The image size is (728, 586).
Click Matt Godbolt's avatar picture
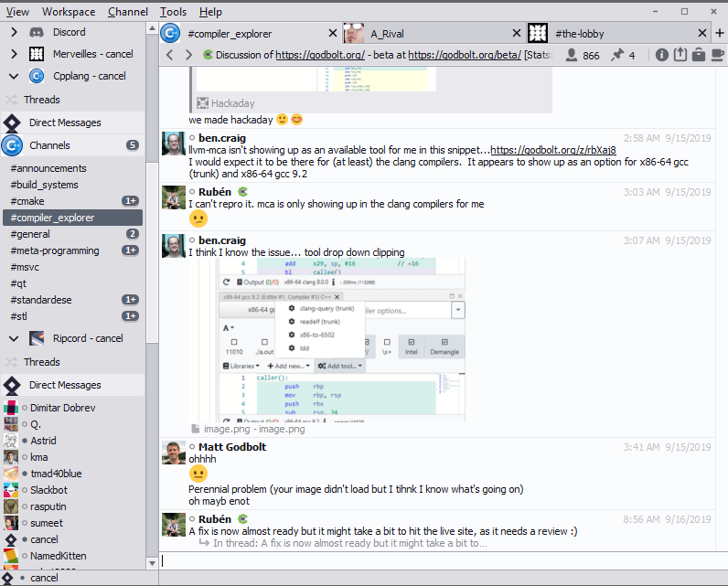coord(174,453)
